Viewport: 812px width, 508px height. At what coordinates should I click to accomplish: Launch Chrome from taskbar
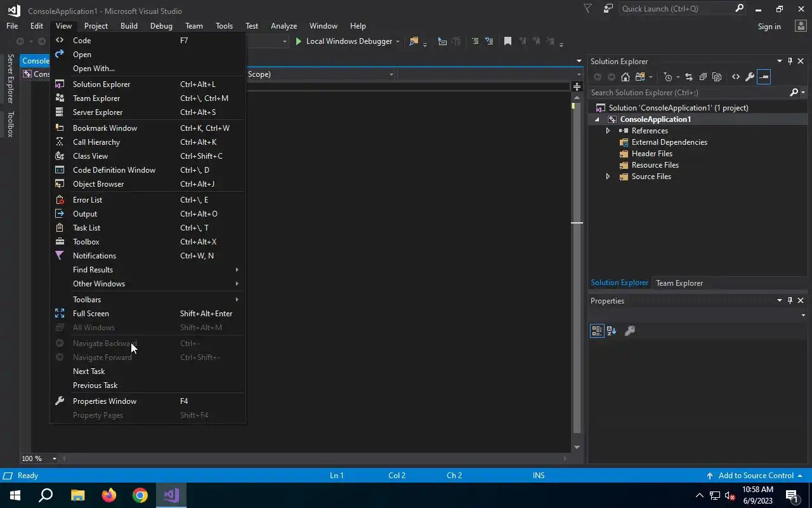coord(140,495)
